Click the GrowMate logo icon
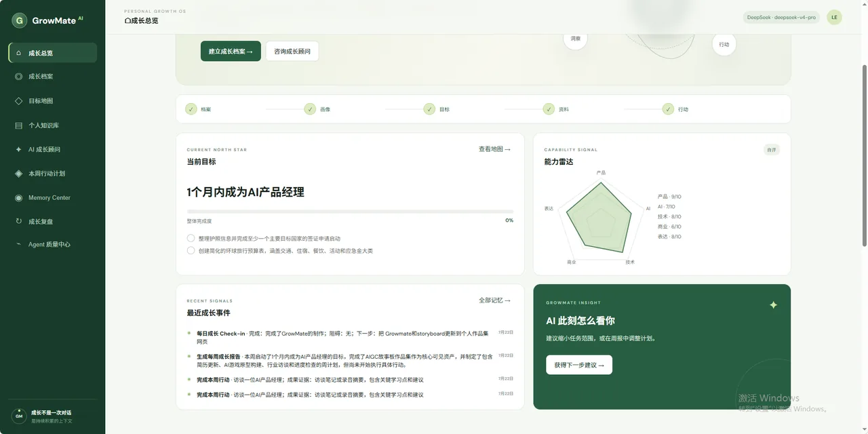The width and height of the screenshot is (868, 434). (x=19, y=20)
